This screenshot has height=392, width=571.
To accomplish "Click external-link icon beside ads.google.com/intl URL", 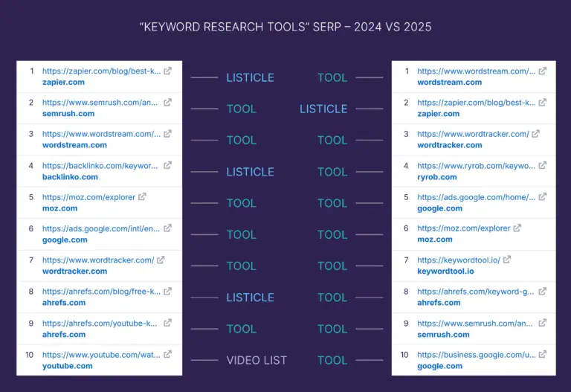I will click(167, 228).
